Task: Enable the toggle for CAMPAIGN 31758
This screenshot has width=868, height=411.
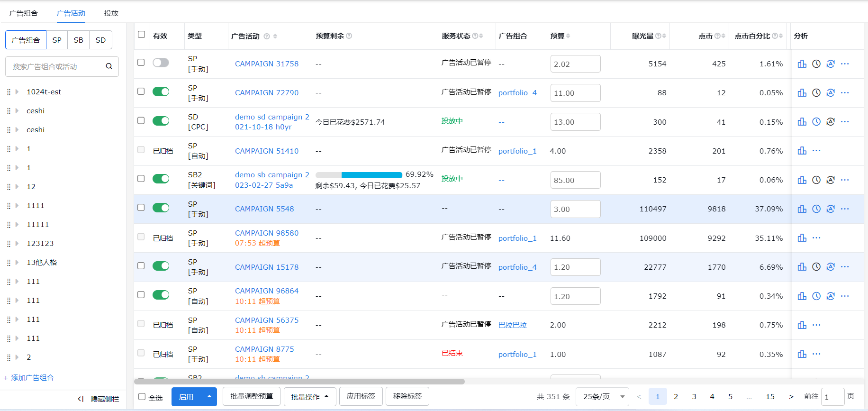Action: [161, 63]
